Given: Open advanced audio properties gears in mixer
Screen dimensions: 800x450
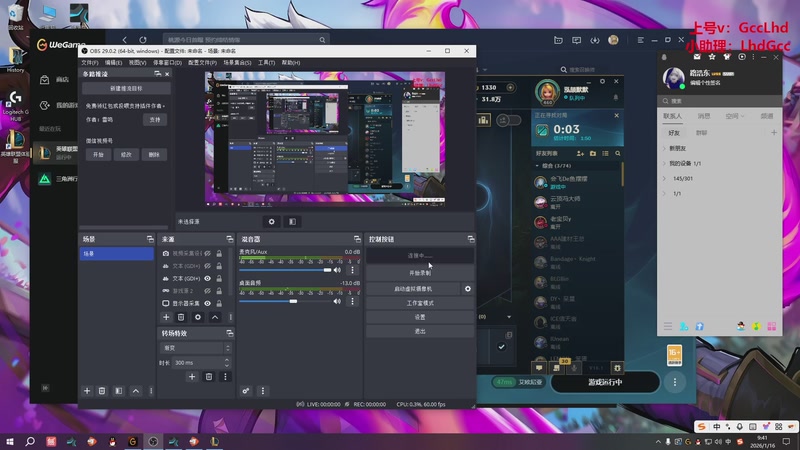Looking at the screenshot, I should (246, 391).
